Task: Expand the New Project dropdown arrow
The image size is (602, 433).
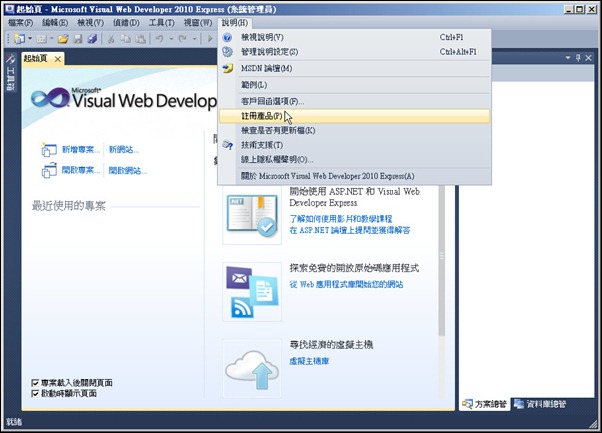Action: [30, 39]
